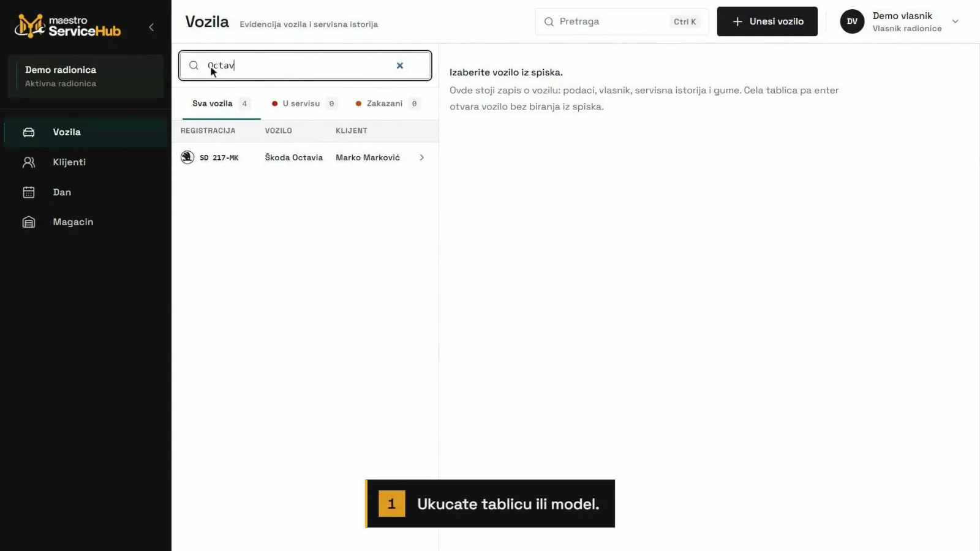The height and width of the screenshot is (551, 980).
Task: Click the Škoda brand logo in the row
Action: coord(187,157)
